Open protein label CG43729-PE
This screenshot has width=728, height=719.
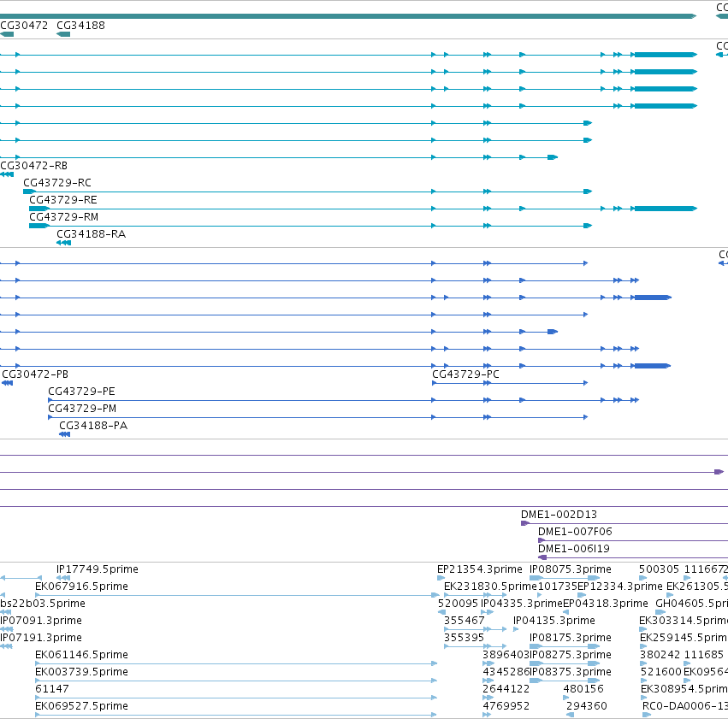(x=82, y=392)
